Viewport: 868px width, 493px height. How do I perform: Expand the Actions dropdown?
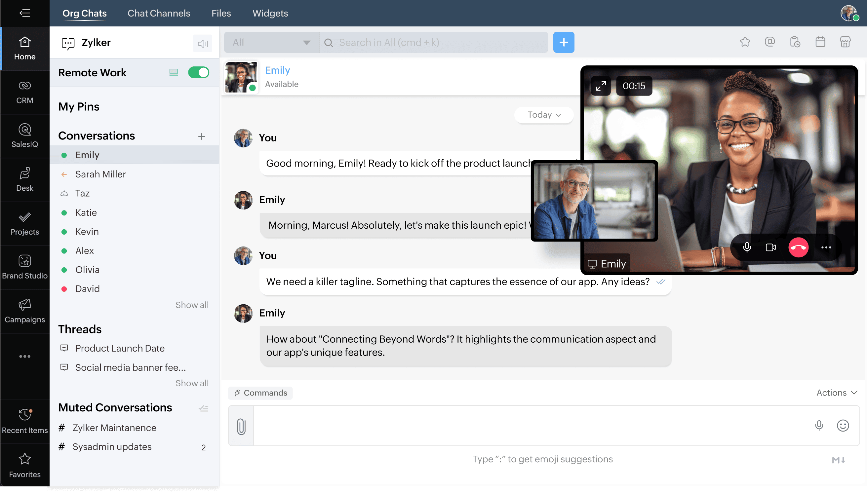tap(837, 393)
